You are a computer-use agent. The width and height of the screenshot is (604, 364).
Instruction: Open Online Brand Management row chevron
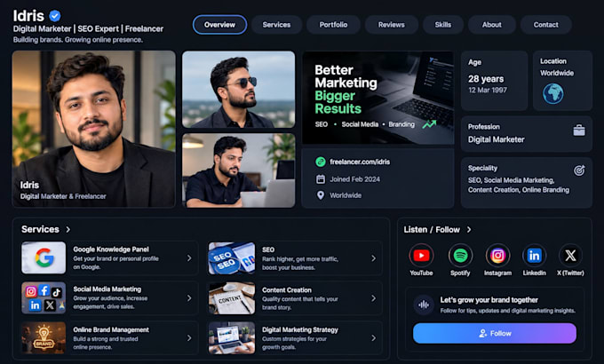189,337
